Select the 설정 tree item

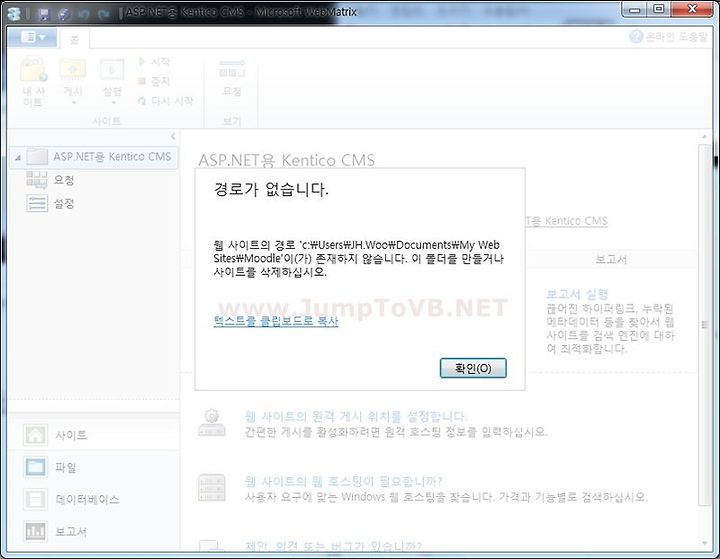click(x=63, y=203)
